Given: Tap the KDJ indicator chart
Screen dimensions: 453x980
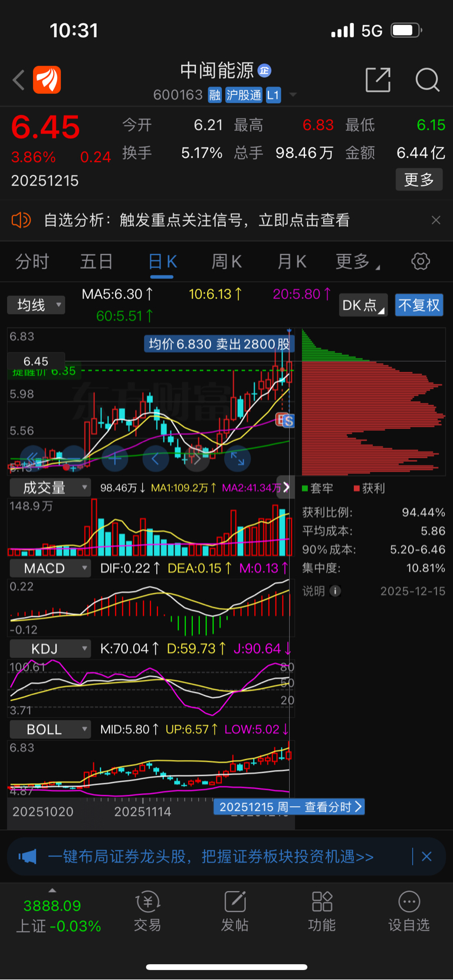Looking at the screenshot, I should (x=151, y=688).
